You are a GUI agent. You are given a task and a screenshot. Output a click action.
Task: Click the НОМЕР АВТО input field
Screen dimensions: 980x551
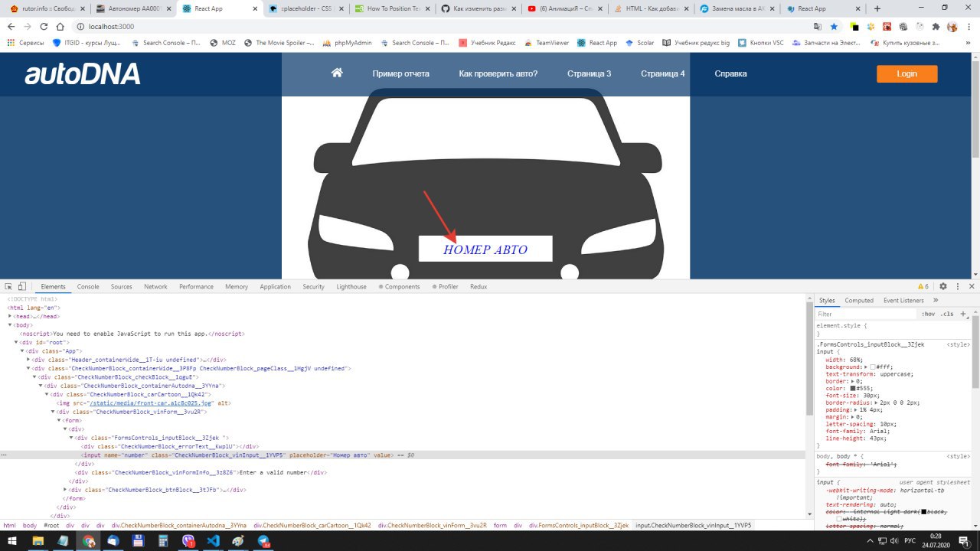point(485,249)
